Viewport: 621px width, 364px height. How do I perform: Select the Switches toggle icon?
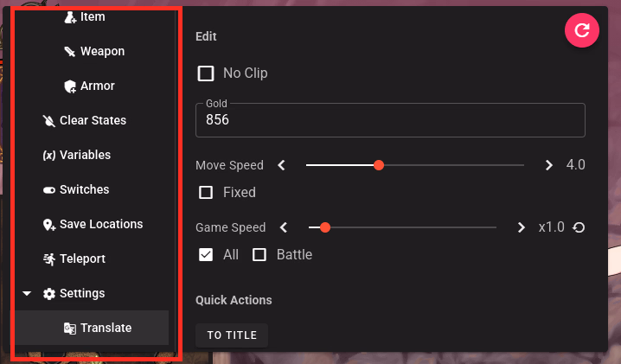tap(49, 190)
